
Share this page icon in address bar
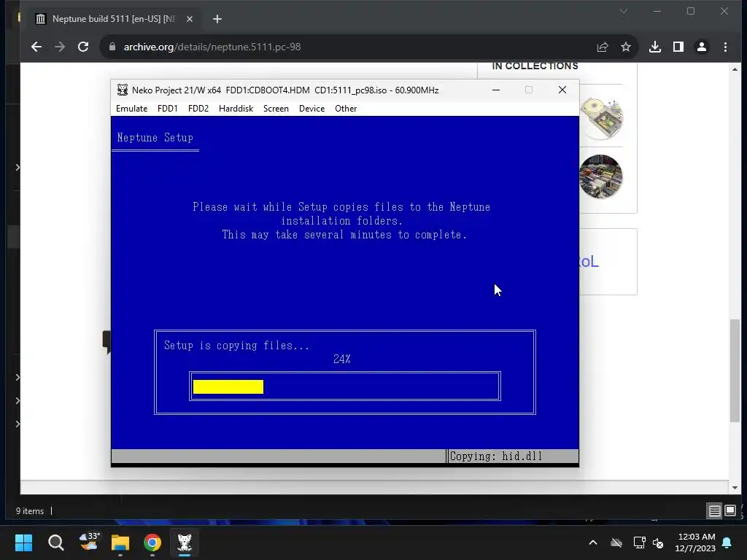[x=602, y=47]
